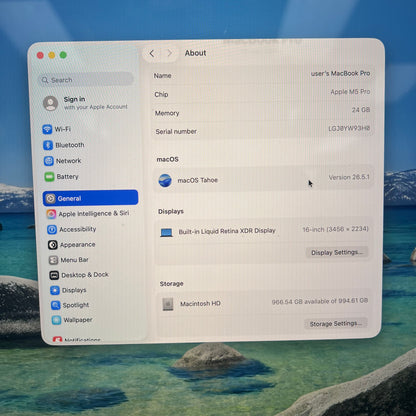Screen dimensions: 416x416
Task: Click the "macOS" section heading
Action: 167,159
